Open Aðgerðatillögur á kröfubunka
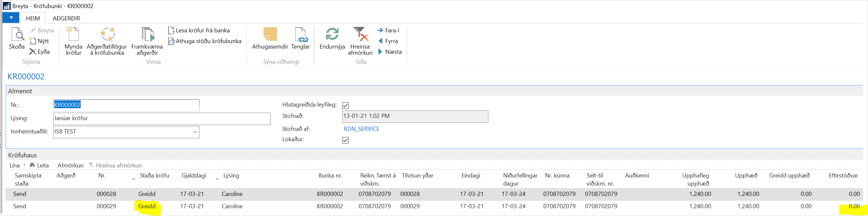Viewport: 868px width, 216px height. (x=107, y=35)
